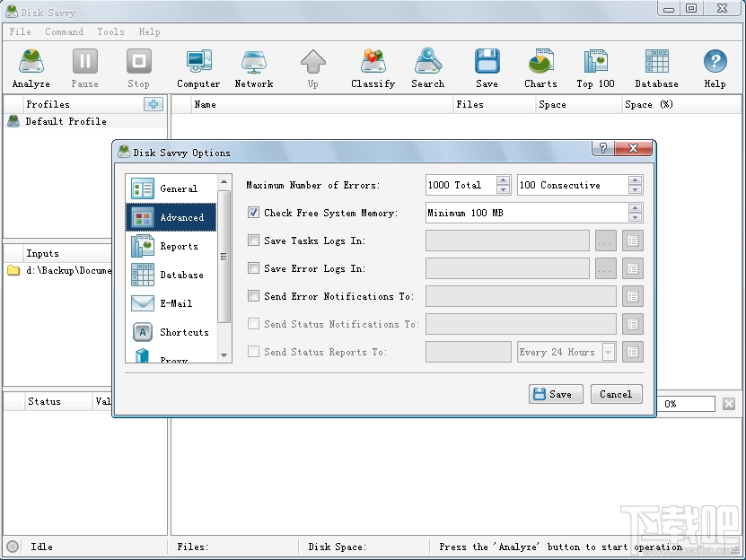The width and height of the screenshot is (746, 560).
Task: Enable the Save Tasks Logs In checkbox
Action: click(x=254, y=241)
